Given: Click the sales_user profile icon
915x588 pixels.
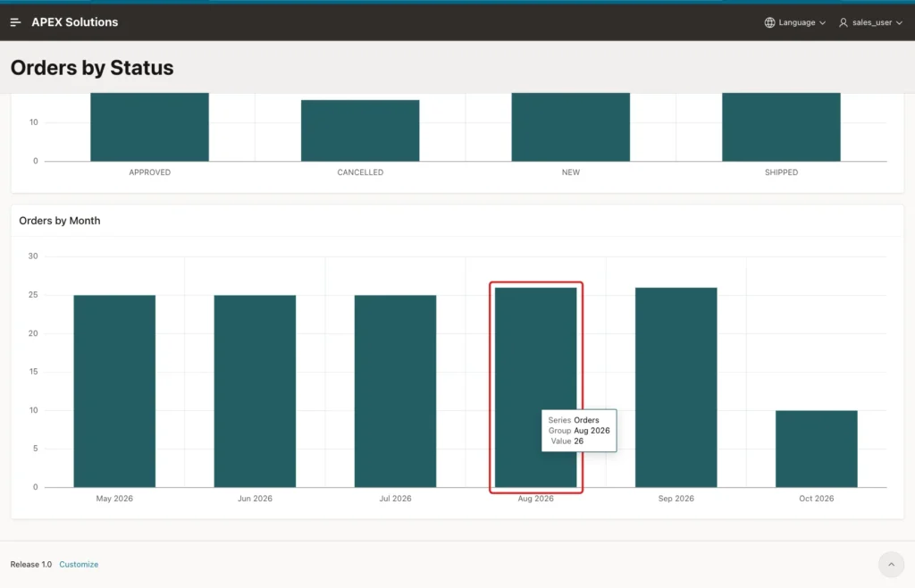Looking at the screenshot, I should (844, 22).
